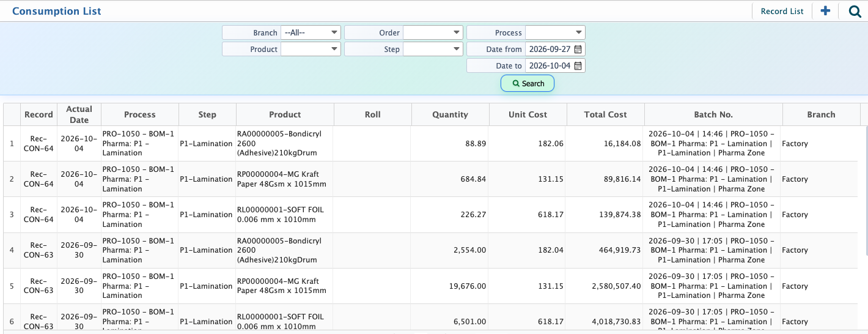
Task: Expand the Product dropdown
Action: pyautogui.click(x=311, y=49)
